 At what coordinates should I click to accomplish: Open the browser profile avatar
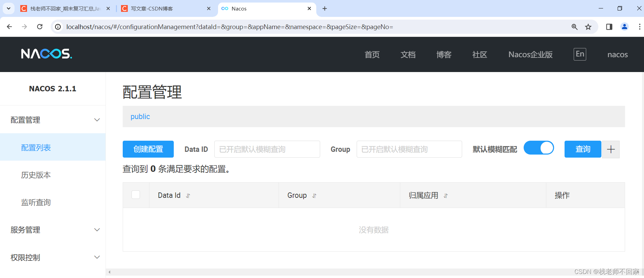click(624, 27)
